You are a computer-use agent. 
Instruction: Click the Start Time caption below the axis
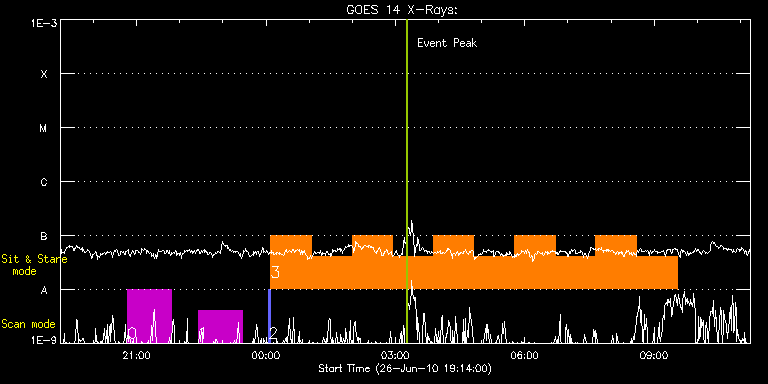click(405, 368)
